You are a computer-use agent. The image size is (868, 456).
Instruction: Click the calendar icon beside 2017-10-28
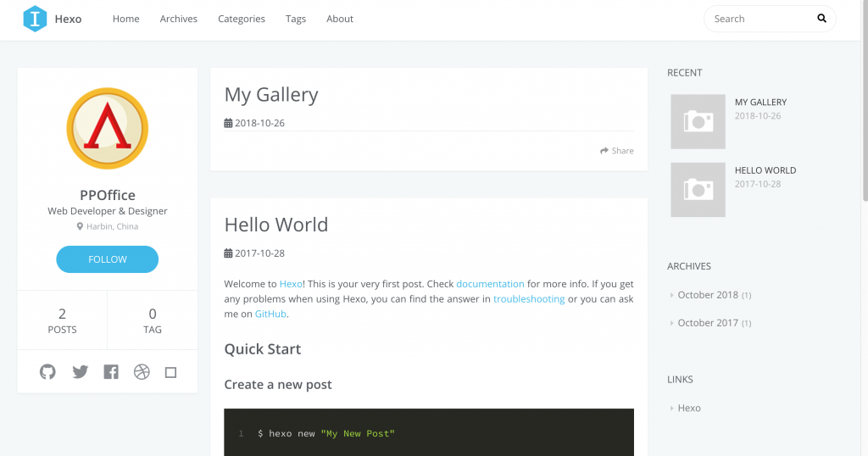point(228,253)
